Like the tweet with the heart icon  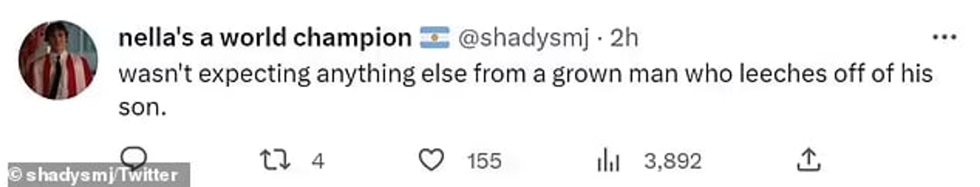tap(431, 160)
